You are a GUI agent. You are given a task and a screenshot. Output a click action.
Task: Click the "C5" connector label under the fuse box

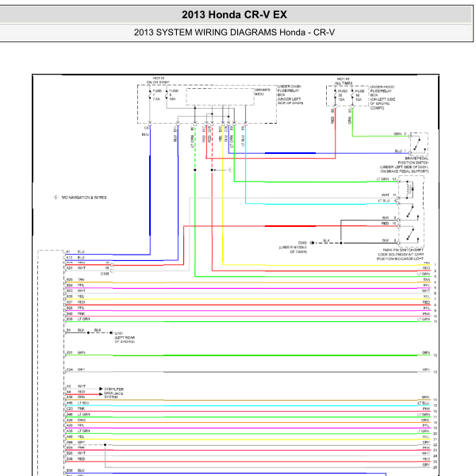pyautogui.click(x=146, y=128)
